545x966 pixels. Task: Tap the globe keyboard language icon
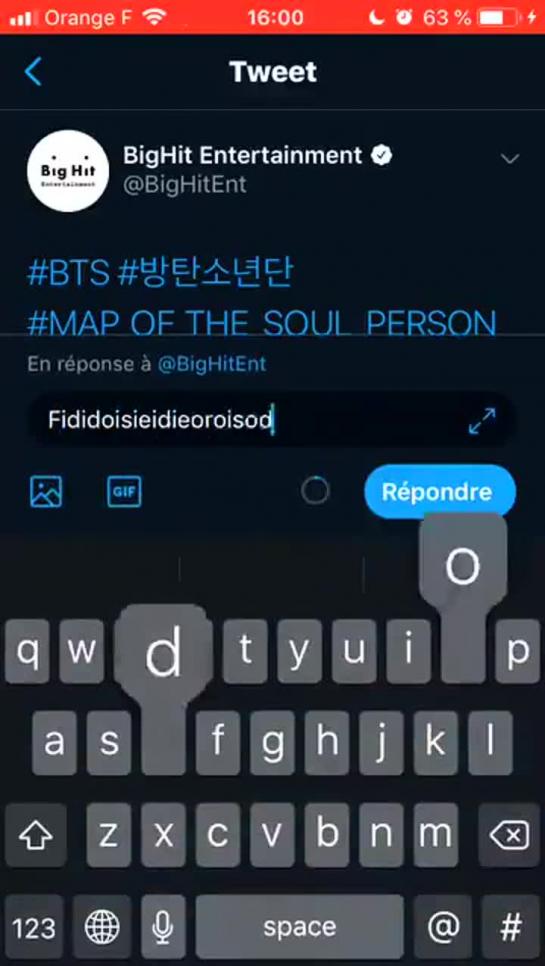click(102, 927)
